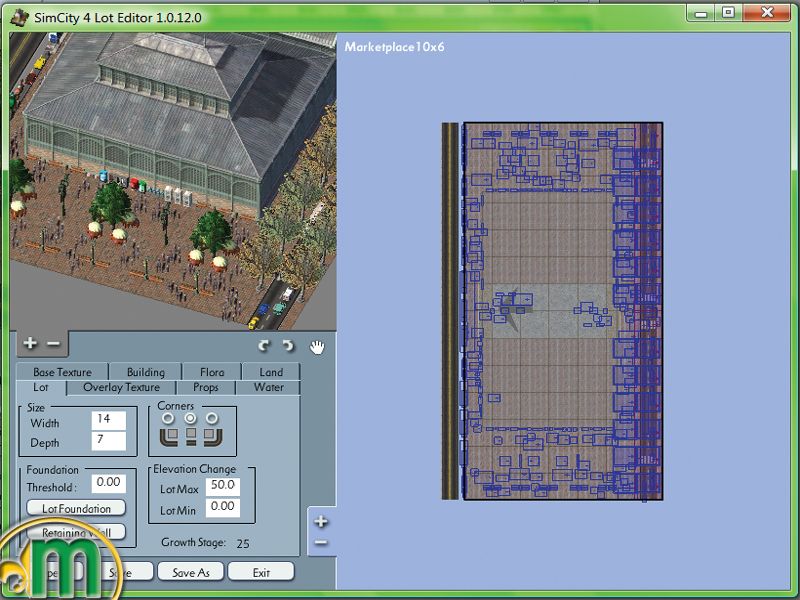
Task: Click the SimCity 4 Lot Editor title icon
Action: coord(20,17)
